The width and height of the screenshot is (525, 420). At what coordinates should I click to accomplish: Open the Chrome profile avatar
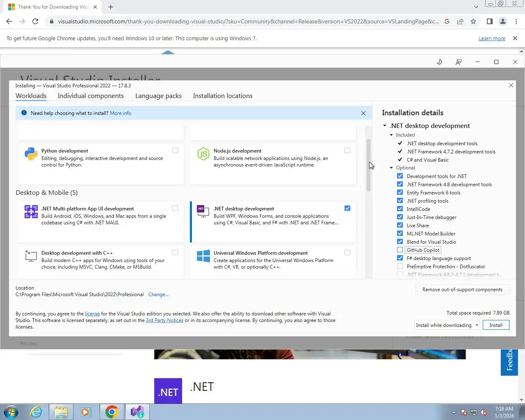502,21
